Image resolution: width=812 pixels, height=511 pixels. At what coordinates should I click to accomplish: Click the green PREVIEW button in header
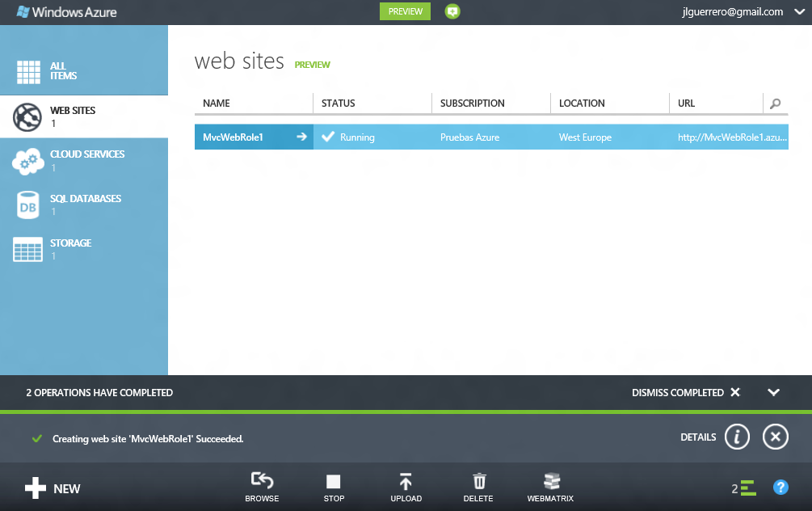(405, 11)
